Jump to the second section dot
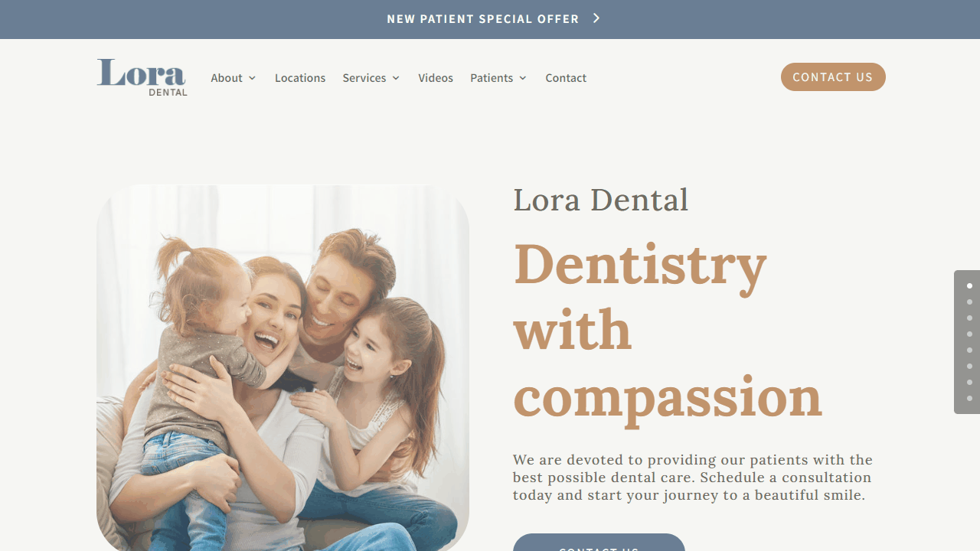Screen dimensions: 980x551 click(969, 302)
